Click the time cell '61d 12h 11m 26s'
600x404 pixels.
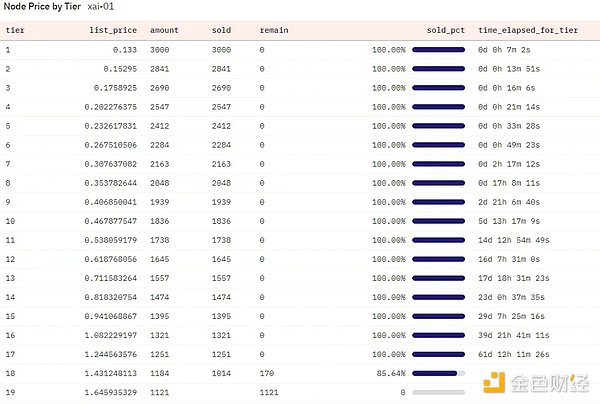[x=517, y=354]
